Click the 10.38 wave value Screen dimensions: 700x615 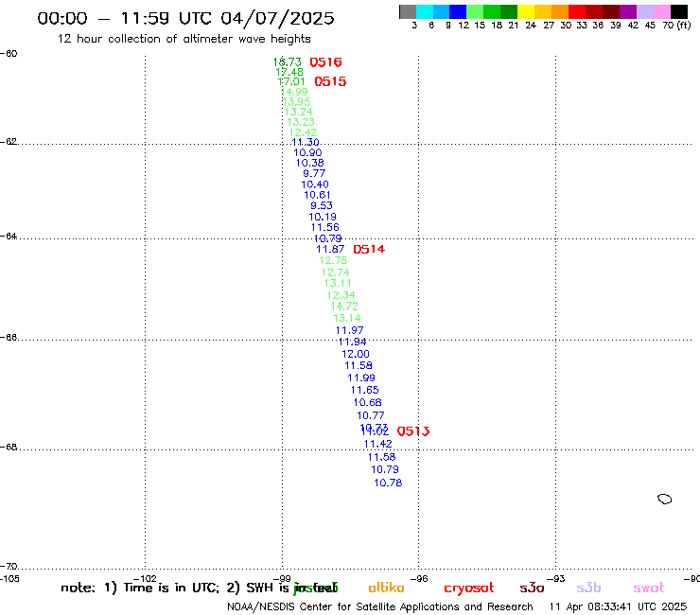tap(310, 163)
